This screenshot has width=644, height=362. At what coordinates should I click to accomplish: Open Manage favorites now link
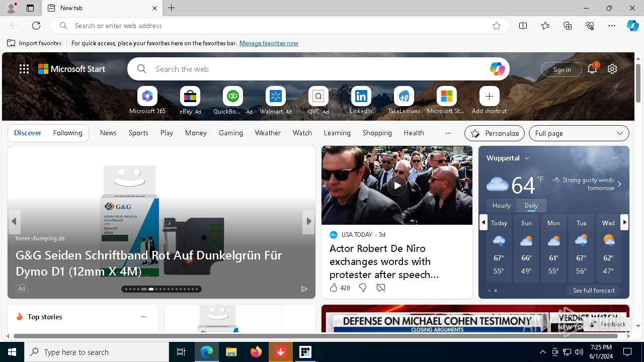pos(269,43)
